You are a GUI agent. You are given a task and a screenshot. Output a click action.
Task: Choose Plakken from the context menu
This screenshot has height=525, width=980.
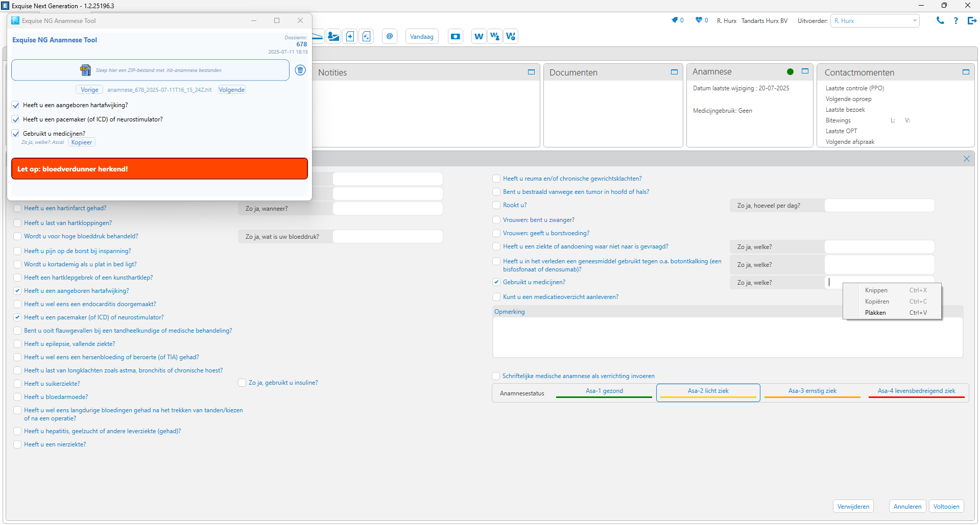pos(892,313)
